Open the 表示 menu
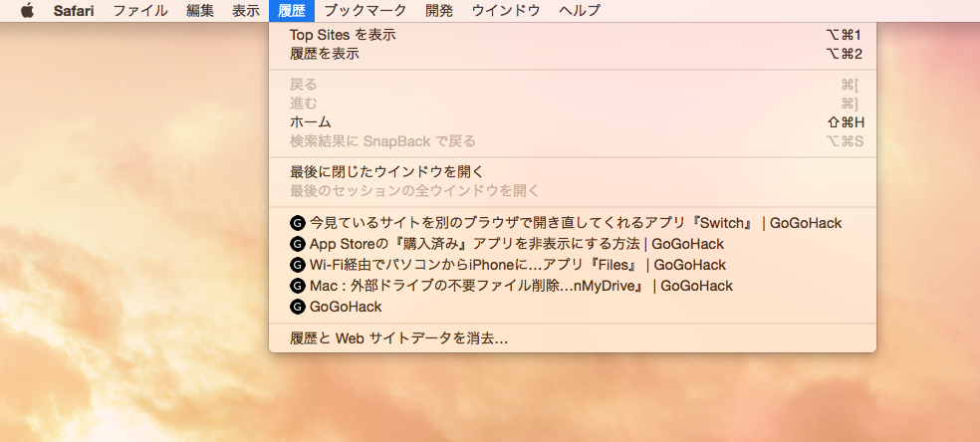 (246, 11)
